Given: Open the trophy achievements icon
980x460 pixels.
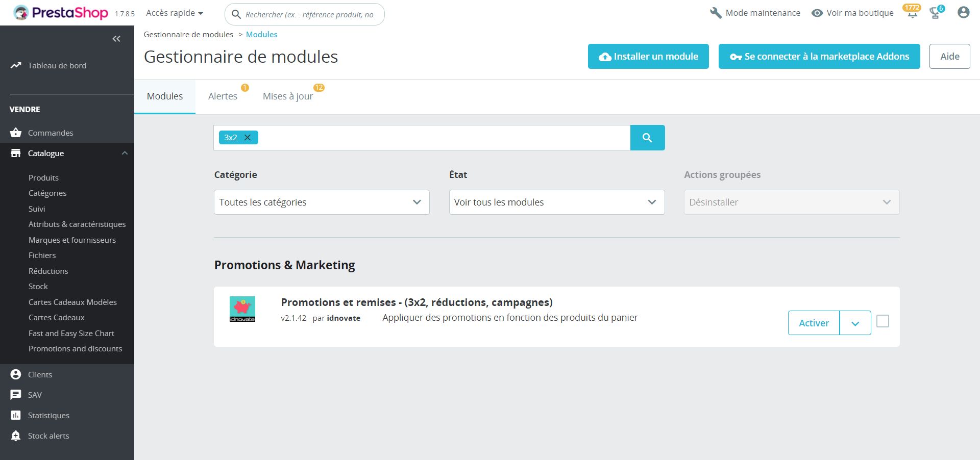Looking at the screenshot, I should [935, 13].
